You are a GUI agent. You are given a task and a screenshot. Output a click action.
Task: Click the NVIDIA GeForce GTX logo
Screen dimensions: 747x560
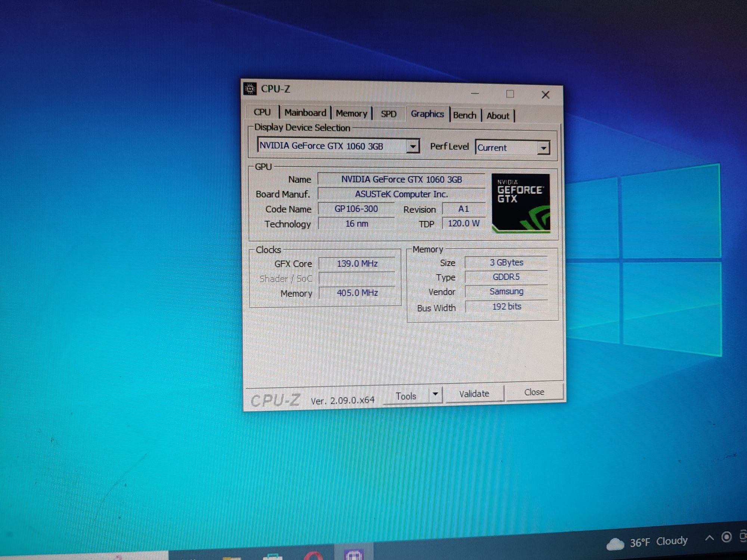click(x=521, y=203)
